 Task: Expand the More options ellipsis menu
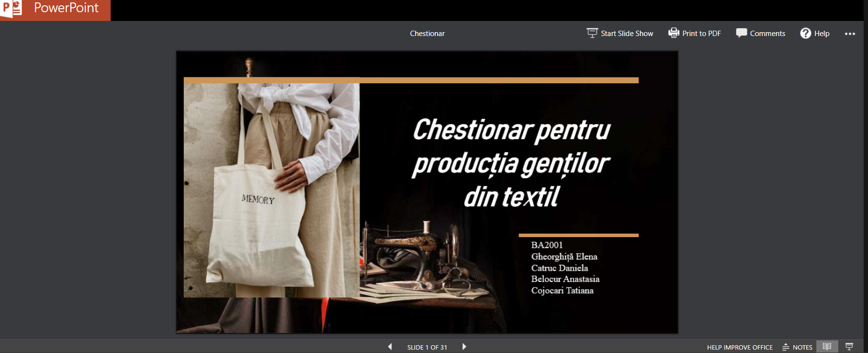[850, 34]
